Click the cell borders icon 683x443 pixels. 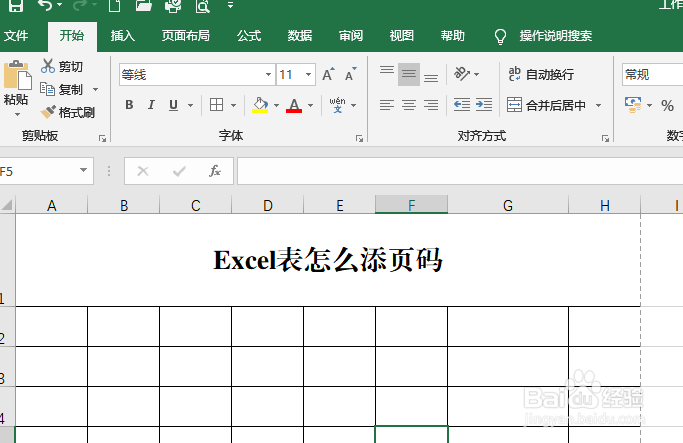[216, 105]
